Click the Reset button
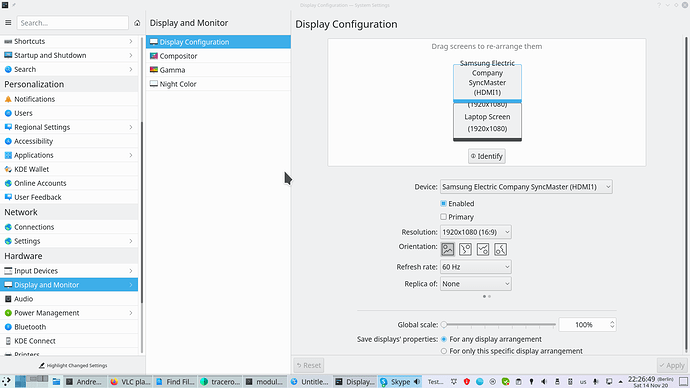Screen dimensions: 690x388 308,365
